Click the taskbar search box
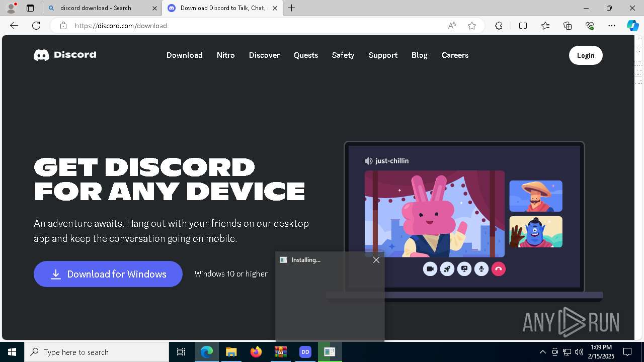The height and width of the screenshot is (362, 644). (97, 352)
